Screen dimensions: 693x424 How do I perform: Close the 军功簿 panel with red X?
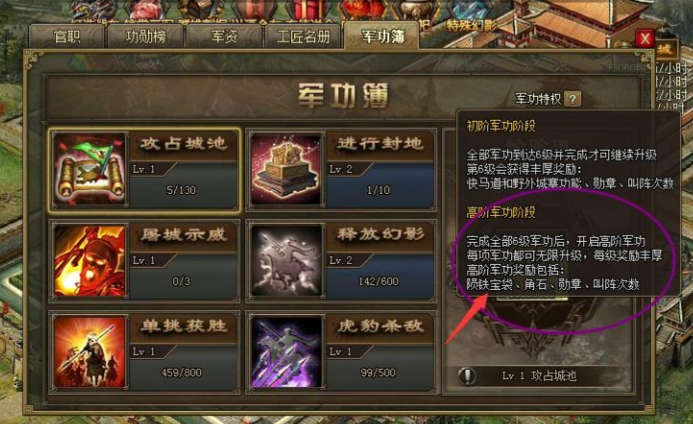point(644,39)
